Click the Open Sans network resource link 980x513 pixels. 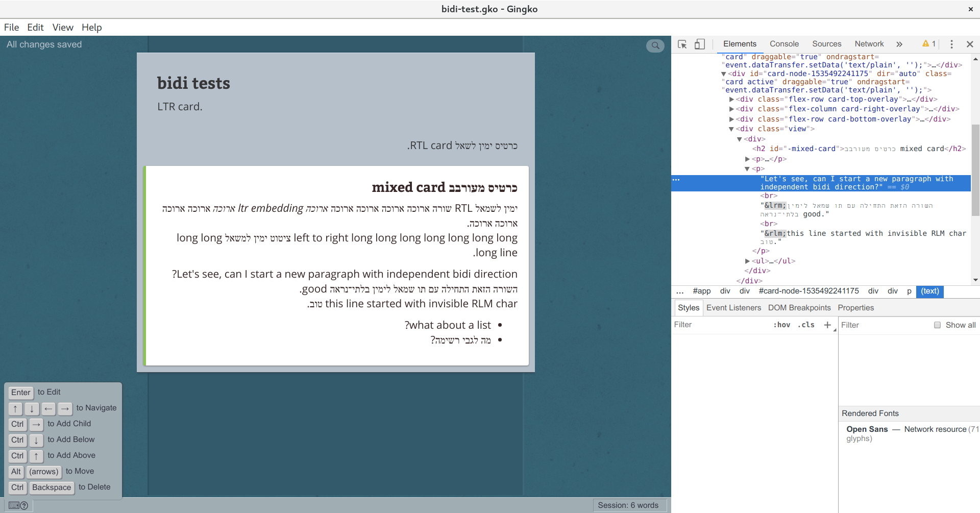[936, 429]
